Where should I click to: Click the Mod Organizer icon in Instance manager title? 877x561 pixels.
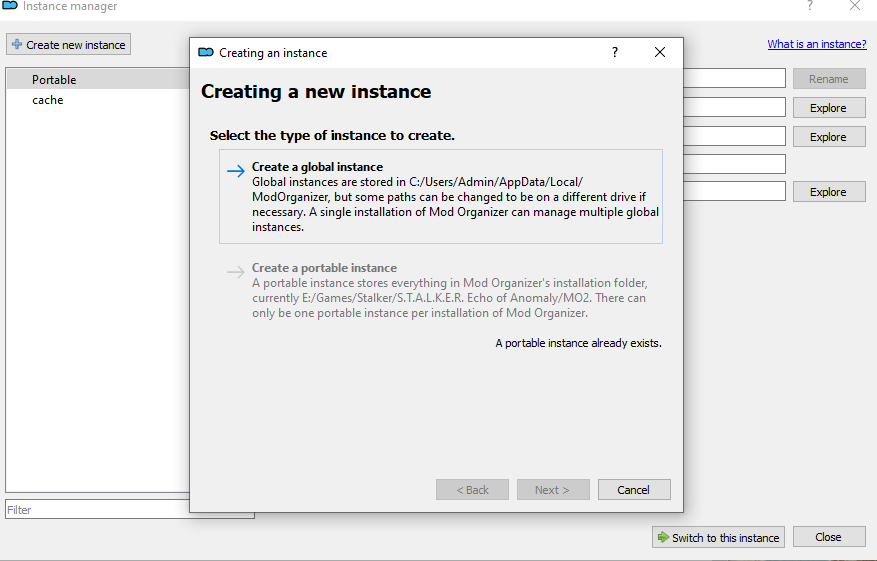tap(11, 6)
